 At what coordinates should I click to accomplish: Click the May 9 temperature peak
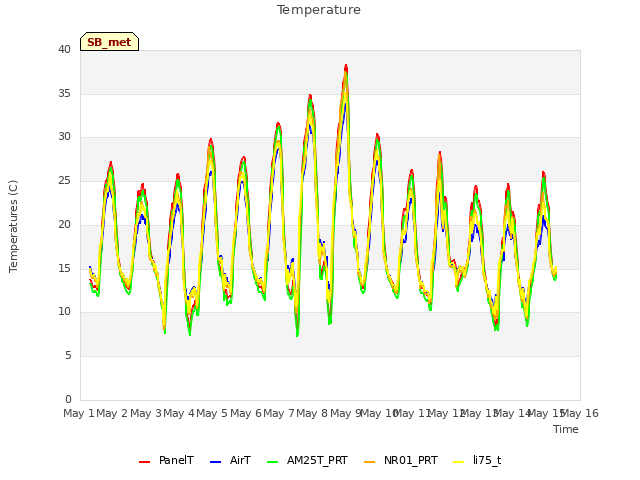[x=346, y=65]
